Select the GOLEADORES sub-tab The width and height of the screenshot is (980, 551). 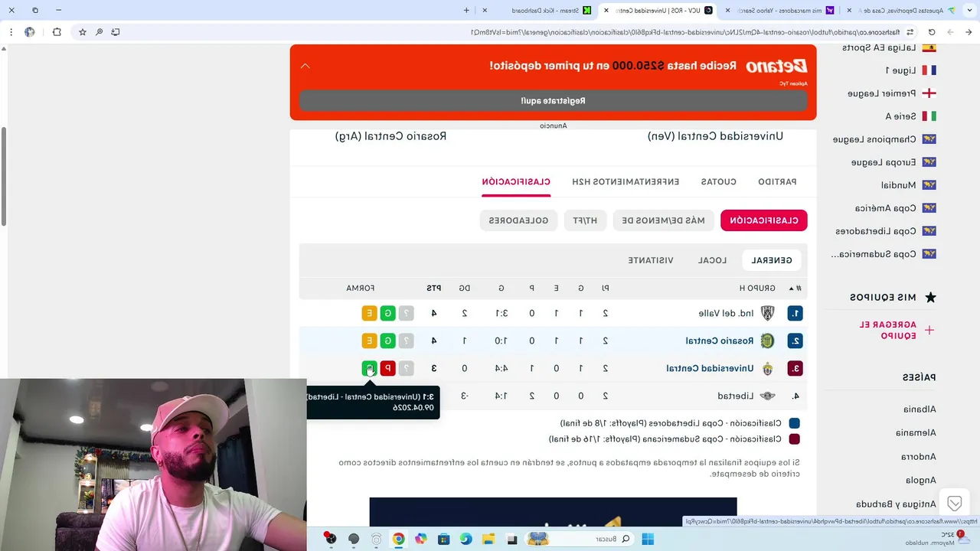(x=518, y=220)
